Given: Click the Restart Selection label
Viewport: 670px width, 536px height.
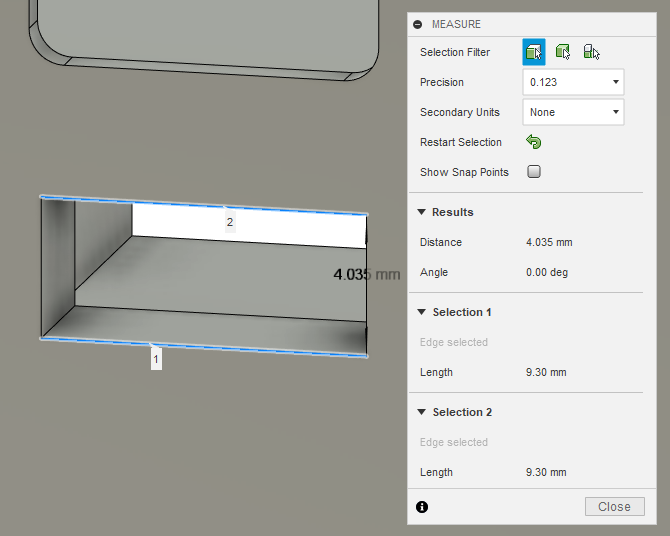Looking at the screenshot, I should coord(461,142).
